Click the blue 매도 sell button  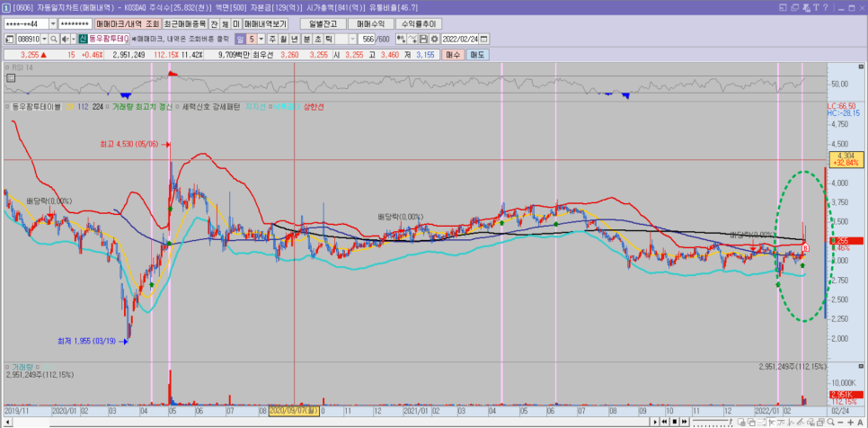pyautogui.click(x=478, y=55)
